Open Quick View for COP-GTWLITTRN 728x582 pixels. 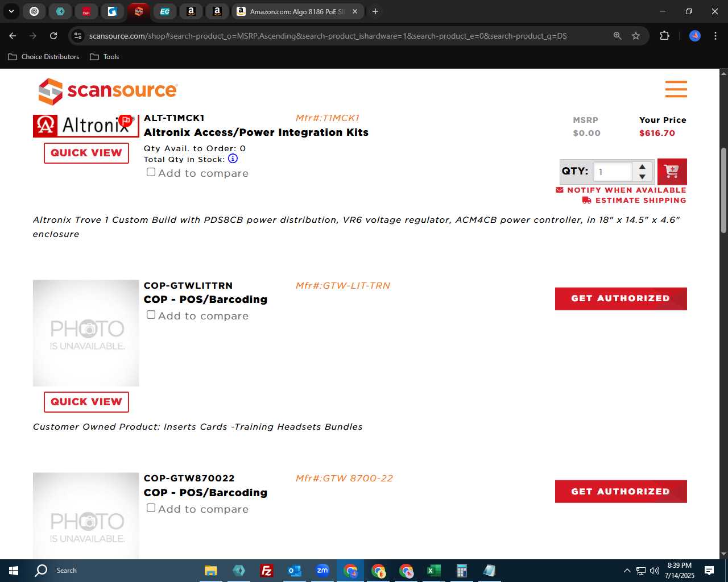(x=86, y=402)
